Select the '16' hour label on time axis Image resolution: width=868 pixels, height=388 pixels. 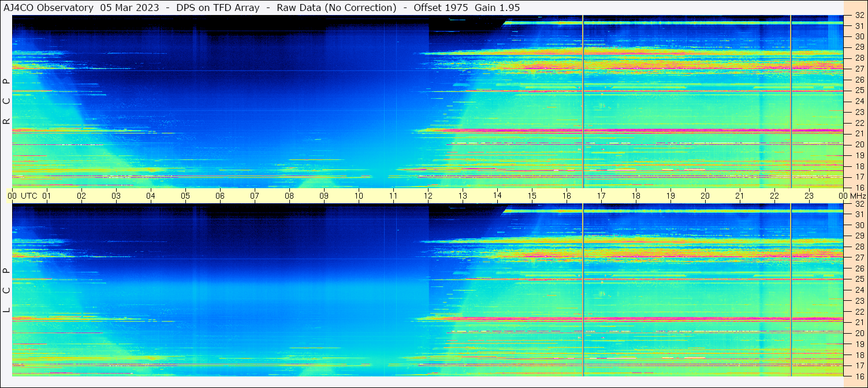pyautogui.click(x=567, y=196)
